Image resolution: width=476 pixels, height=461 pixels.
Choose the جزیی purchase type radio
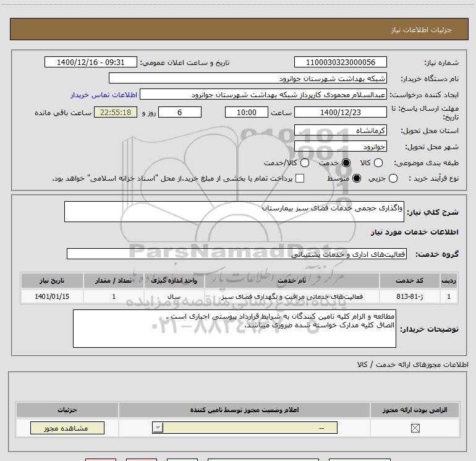point(393,178)
